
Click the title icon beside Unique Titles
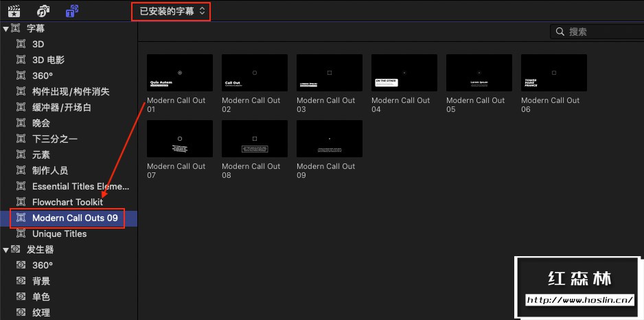pyautogui.click(x=21, y=233)
